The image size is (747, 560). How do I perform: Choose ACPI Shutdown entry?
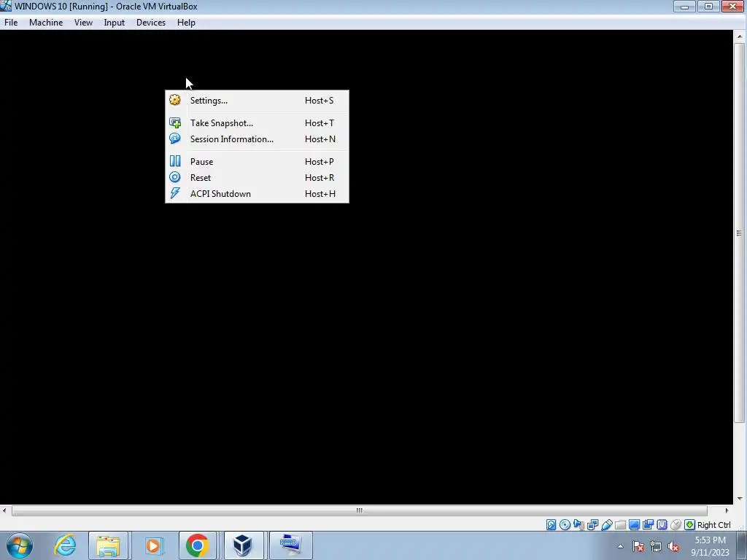(257, 194)
